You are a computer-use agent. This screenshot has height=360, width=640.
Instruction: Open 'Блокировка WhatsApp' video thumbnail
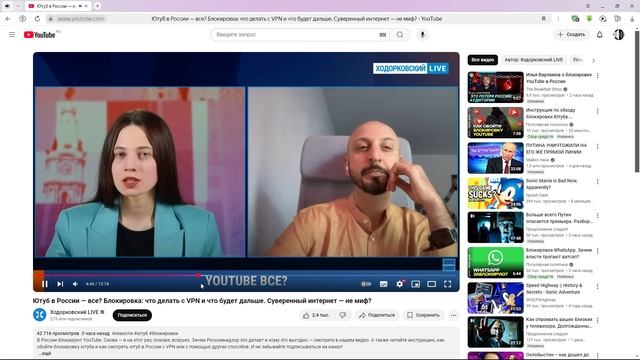496,262
